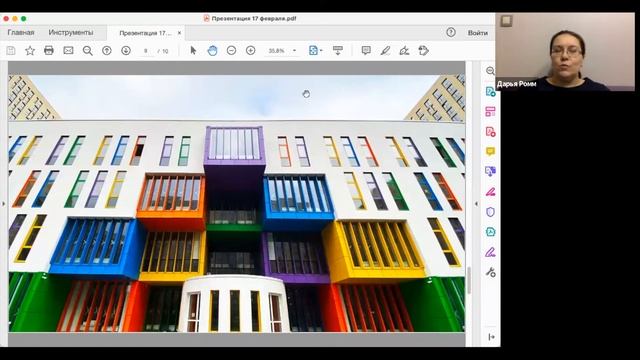Viewport: 640px width, 360px height.
Task: Bookmark the document with the star icon
Action: [x=30, y=51]
